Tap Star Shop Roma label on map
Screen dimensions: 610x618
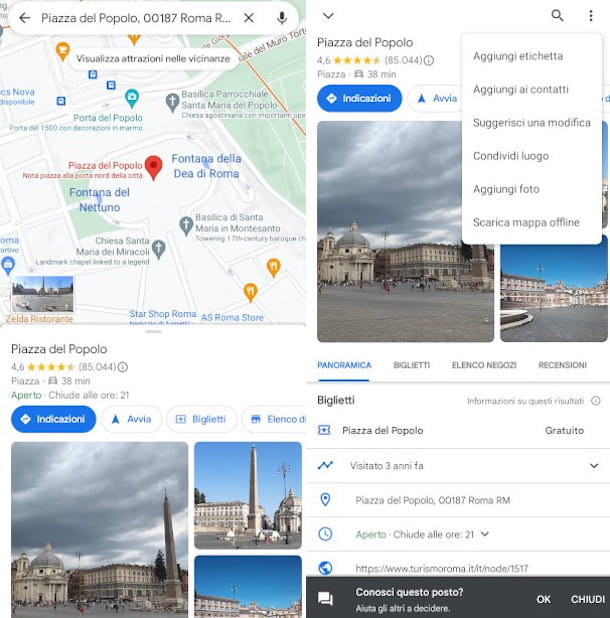(163, 314)
